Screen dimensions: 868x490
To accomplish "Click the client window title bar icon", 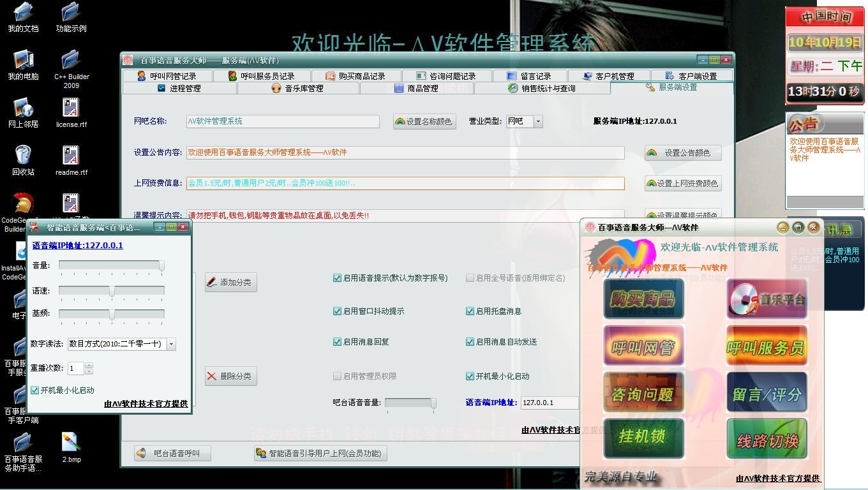I will click(590, 227).
